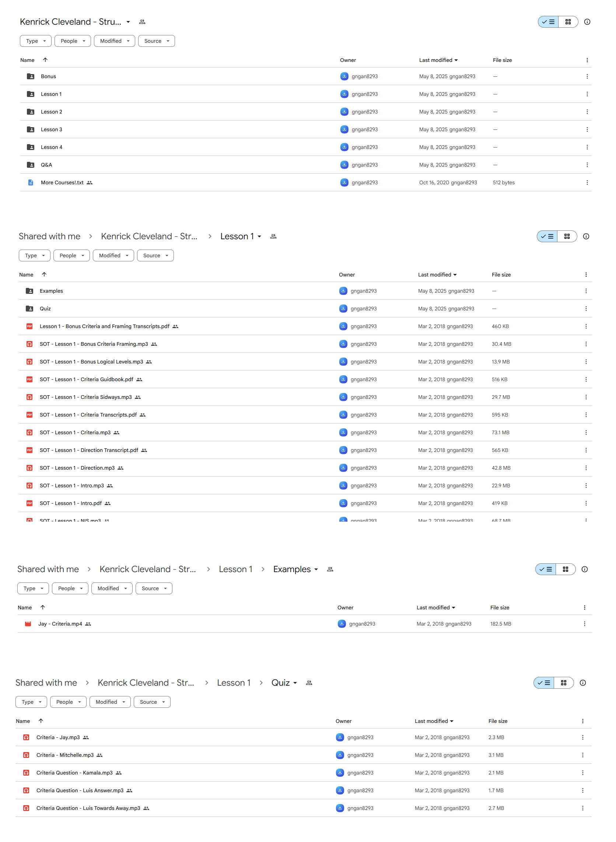Viewport: 616px width, 842px height.
Task: Select Criteria Question - Luis Answer.mp3 file
Action: (x=303, y=790)
